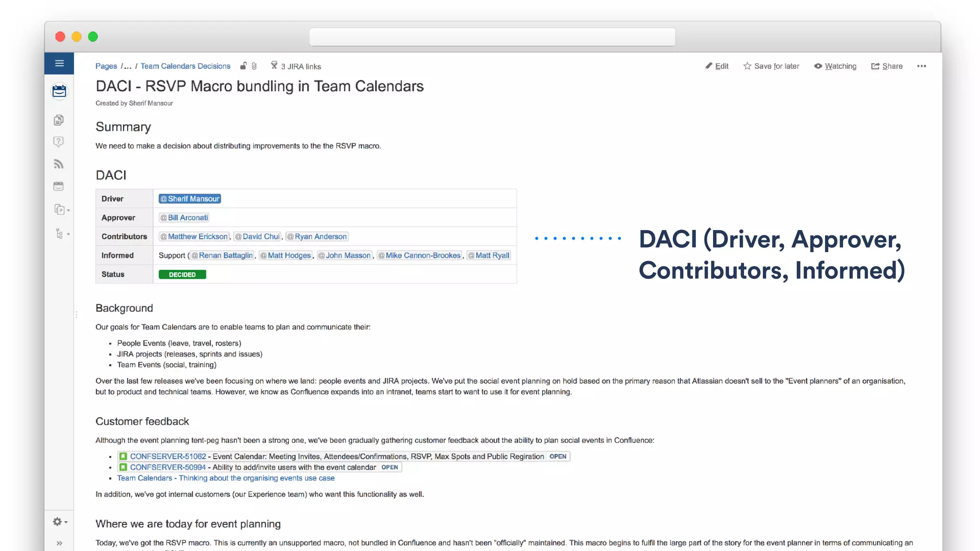This screenshot has height=551, width=980.
Task: Click the Customer feedback heading
Action: point(142,421)
